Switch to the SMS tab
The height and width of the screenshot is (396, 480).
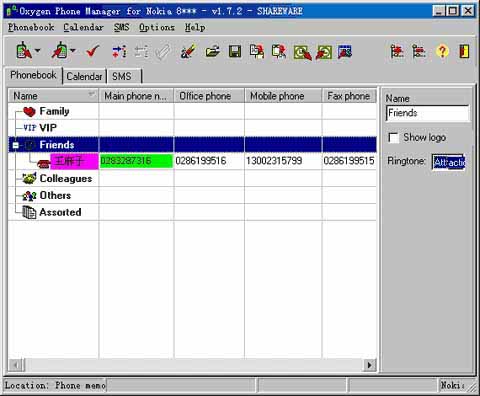pos(122,77)
